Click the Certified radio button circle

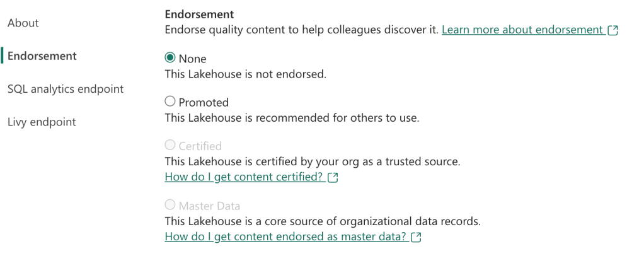[170, 146]
